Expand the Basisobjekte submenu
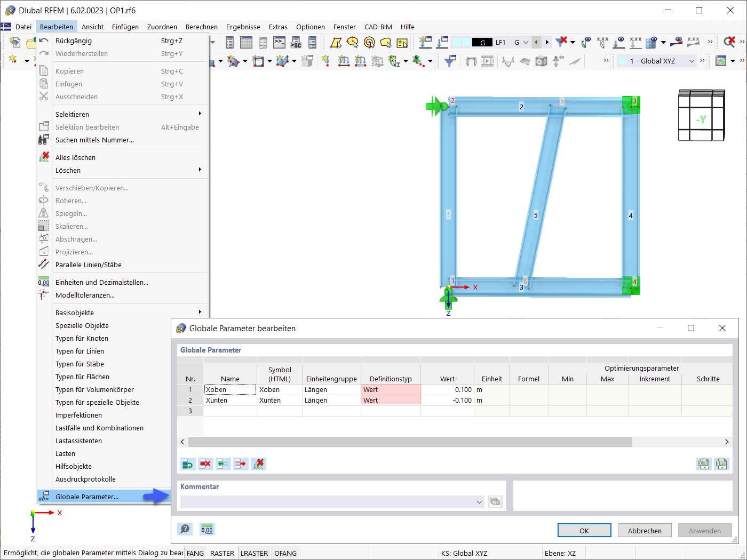 coord(122,313)
